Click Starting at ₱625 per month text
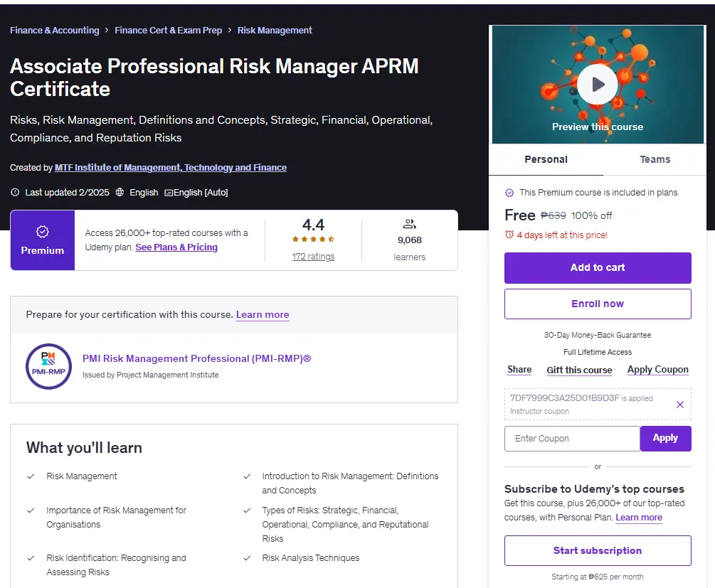Screen dimensions: 715x588 click(598, 577)
